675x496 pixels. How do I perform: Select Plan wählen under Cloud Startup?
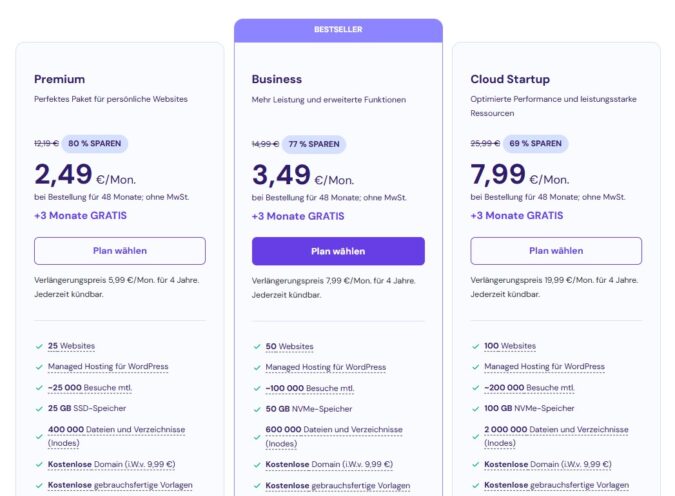pyautogui.click(x=556, y=251)
